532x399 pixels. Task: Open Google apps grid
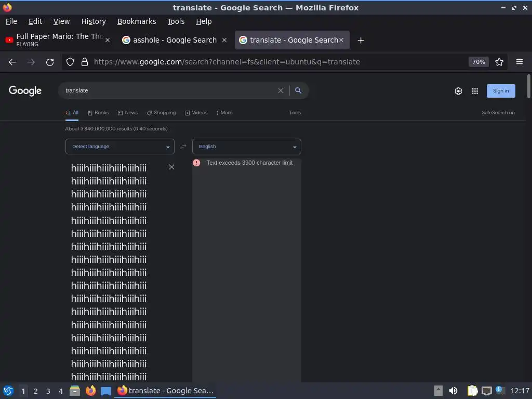tap(475, 91)
